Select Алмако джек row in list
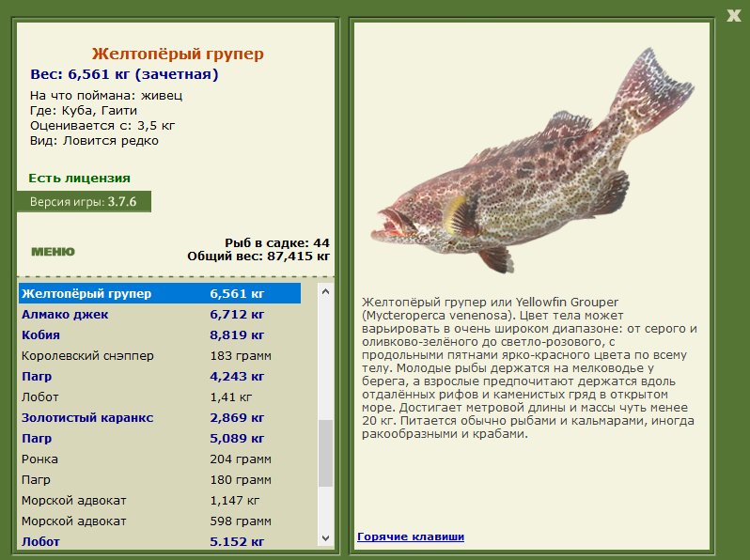The height and width of the screenshot is (560, 750). [x=160, y=314]
